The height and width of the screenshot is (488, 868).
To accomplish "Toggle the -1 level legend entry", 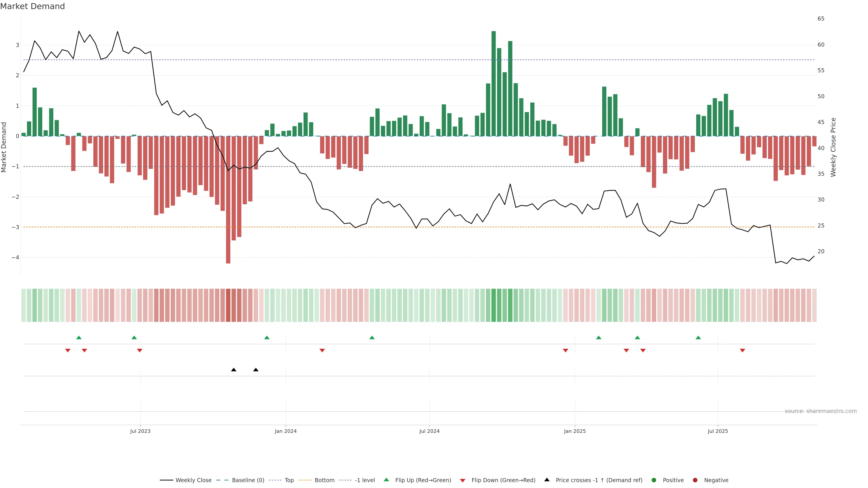I will coord(365,480).
